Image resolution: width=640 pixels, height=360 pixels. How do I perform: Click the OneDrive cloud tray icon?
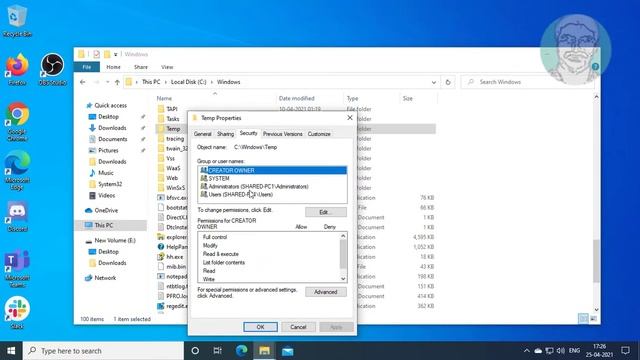[538, 351]
